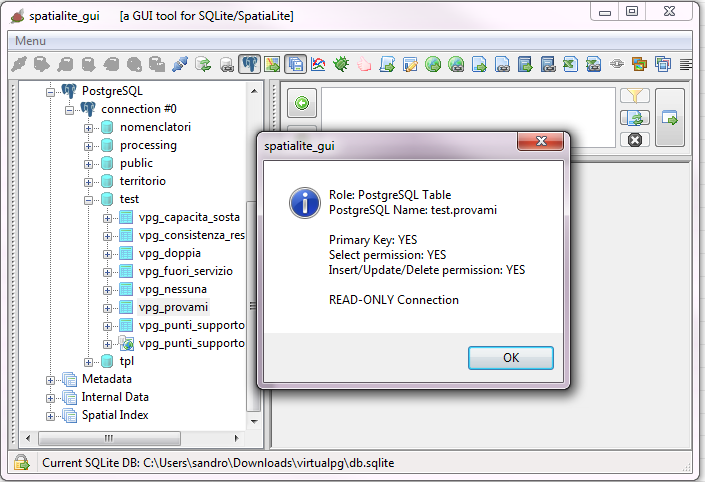Click the blue book with printer icon
Viewport: 705px width, 482px height.
point(548,64)
